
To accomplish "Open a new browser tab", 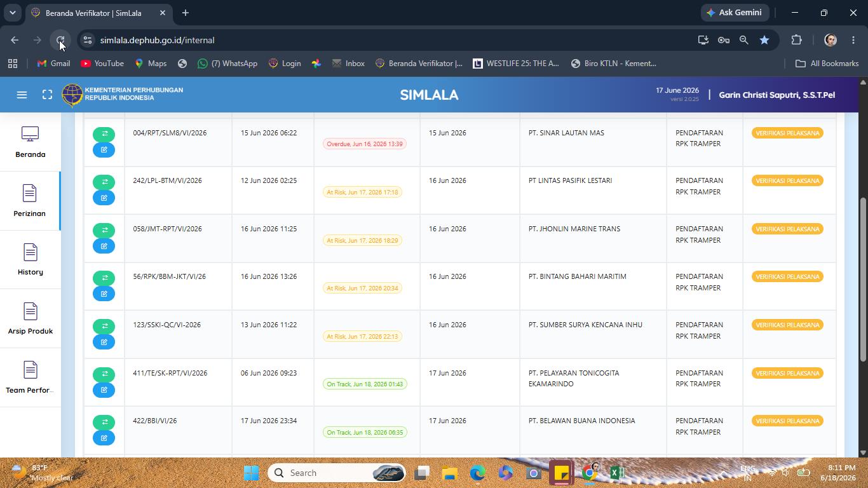I will coord(186,13).
